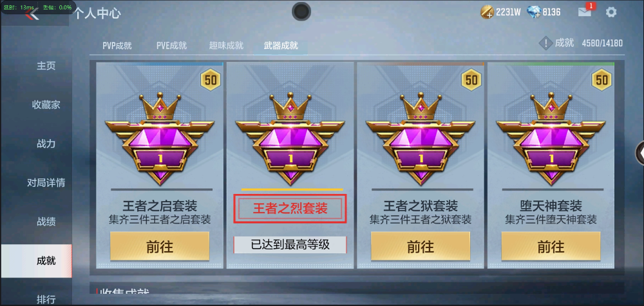Click the 50 points badge on 堕天神 card
The height and width of the screenshot is (306, 644).
click(x=601, y=80)
